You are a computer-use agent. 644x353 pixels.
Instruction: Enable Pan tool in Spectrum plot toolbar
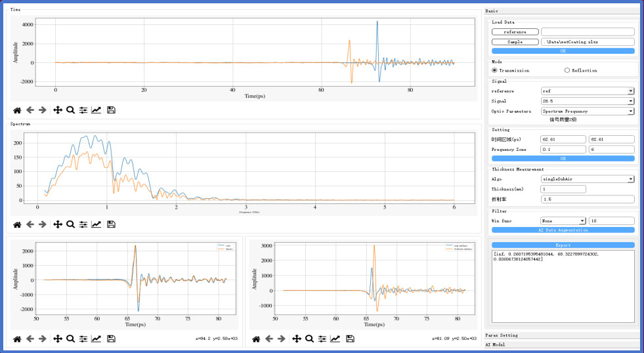[58, 224]
